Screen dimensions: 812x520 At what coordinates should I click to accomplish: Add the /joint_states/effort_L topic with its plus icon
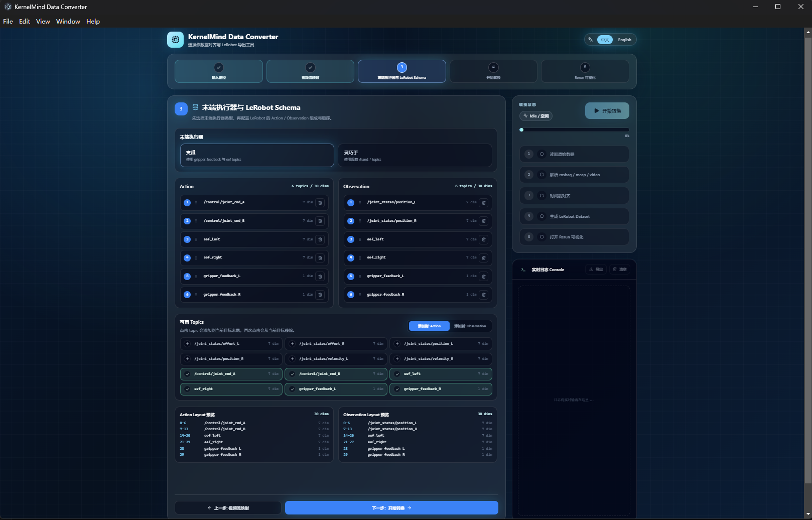click(188, 344)
